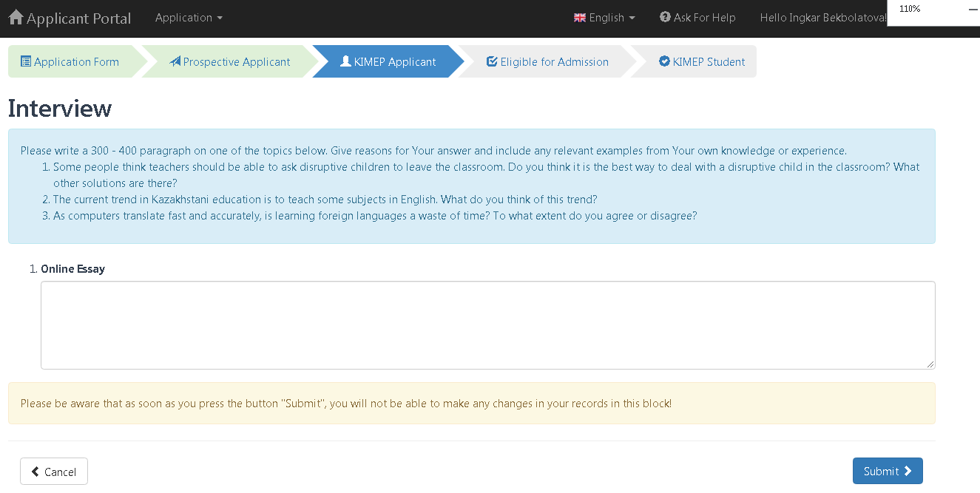This screenshot has height=493, width=980.
Task: Click the Online Essay label
Action: pyautogui.click(x=72, y=269)
